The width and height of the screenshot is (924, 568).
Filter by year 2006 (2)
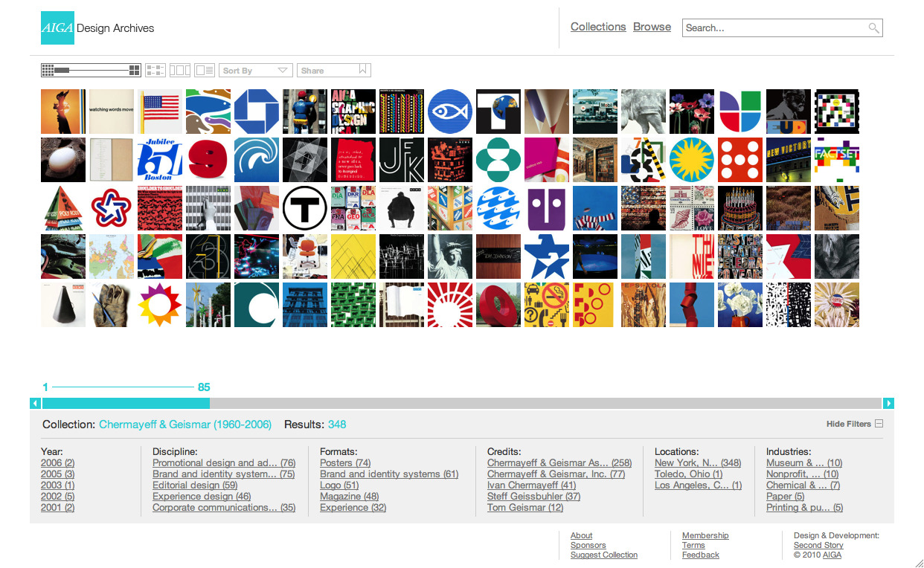coord(57,463)
